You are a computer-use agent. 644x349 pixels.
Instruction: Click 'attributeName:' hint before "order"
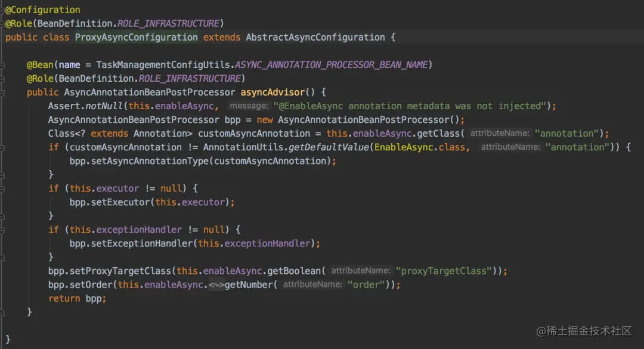point(312,285)
